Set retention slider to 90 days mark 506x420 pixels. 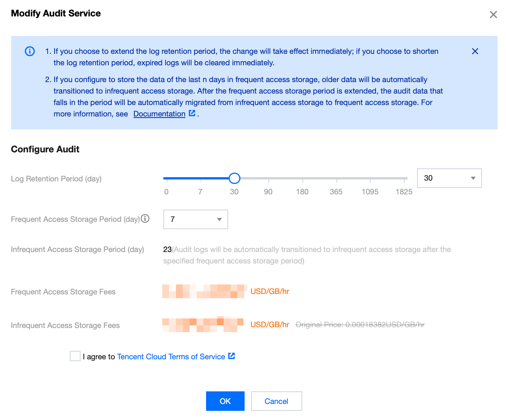click(268, 178)
